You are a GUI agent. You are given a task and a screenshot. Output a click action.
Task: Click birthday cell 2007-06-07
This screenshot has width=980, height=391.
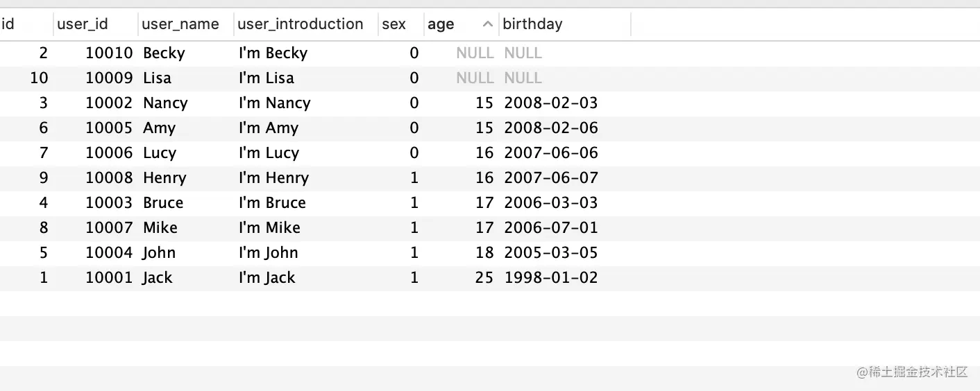(551, 178)
